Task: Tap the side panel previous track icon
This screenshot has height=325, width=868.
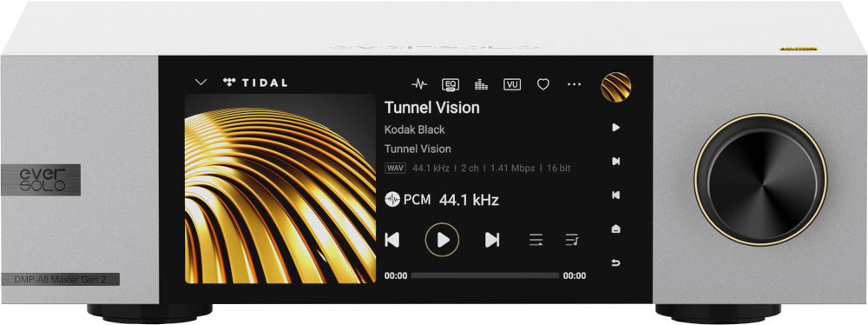Action: click(615, 196)
